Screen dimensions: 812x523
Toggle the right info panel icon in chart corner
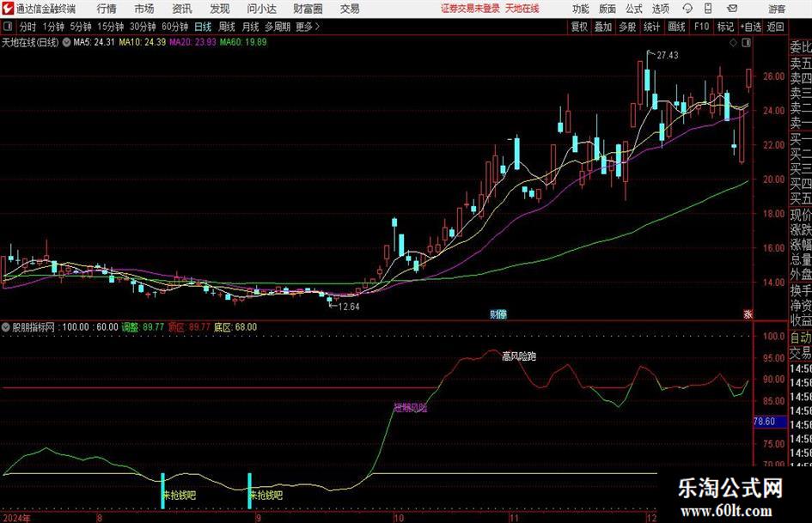746,43
